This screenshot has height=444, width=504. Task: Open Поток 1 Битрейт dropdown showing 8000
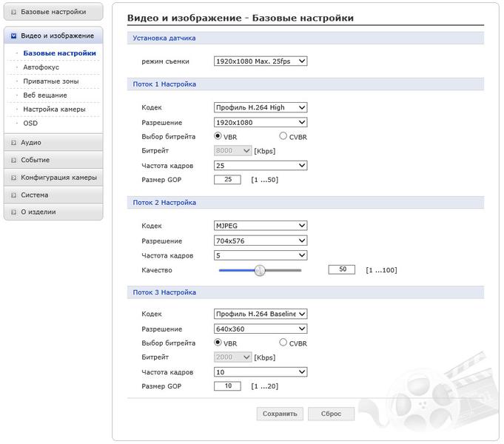(232, 150)
